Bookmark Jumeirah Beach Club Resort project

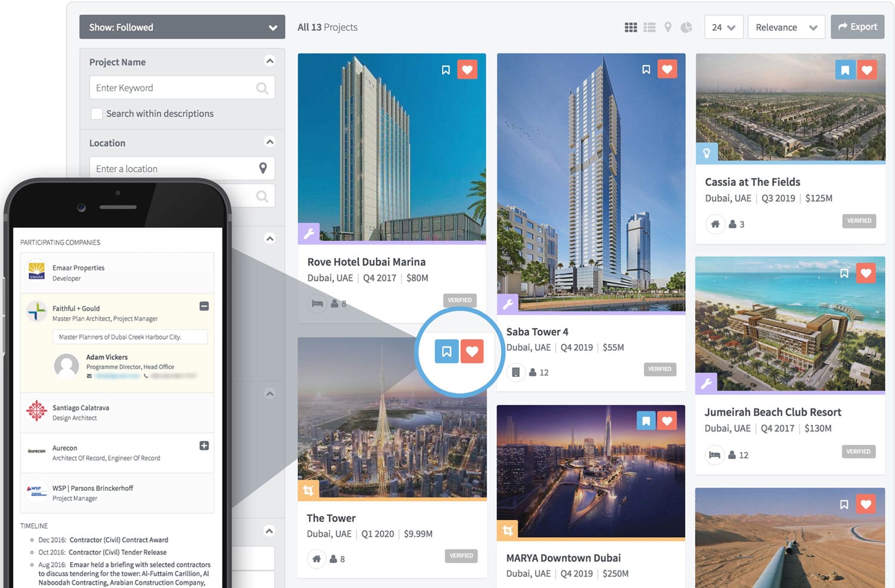(844, 273)
